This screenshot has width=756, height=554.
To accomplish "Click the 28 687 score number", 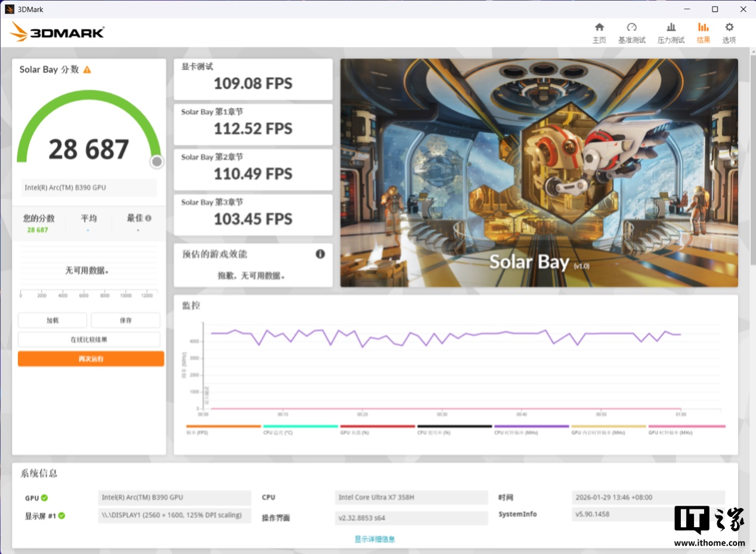I will [x=88, y=150].
